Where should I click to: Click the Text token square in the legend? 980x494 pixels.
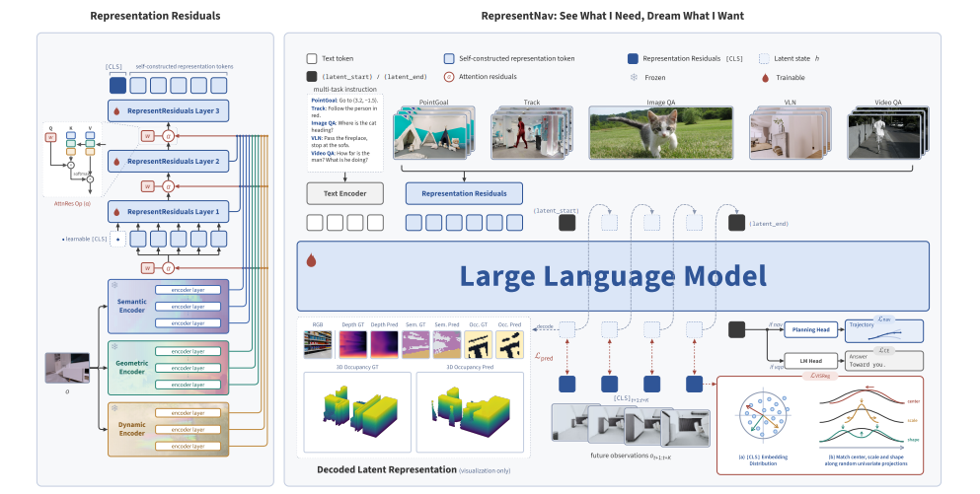tap(312, 59)
